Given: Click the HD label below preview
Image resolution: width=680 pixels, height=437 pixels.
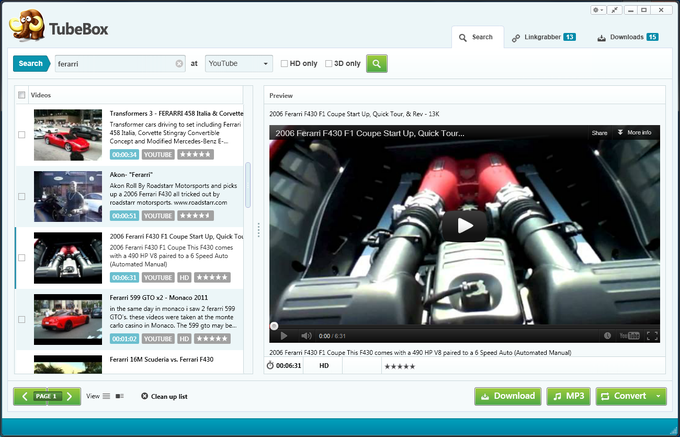Looking at the screenshot, I should coord(324,366).
